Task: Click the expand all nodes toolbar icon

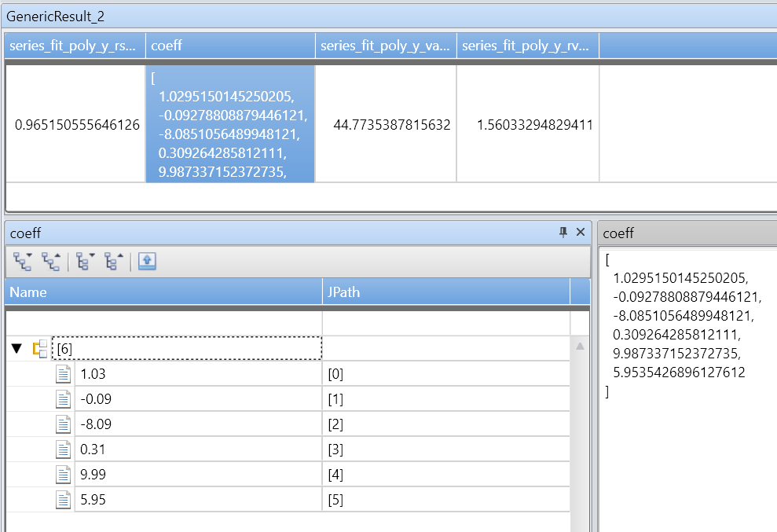Action: click(23, 262)
